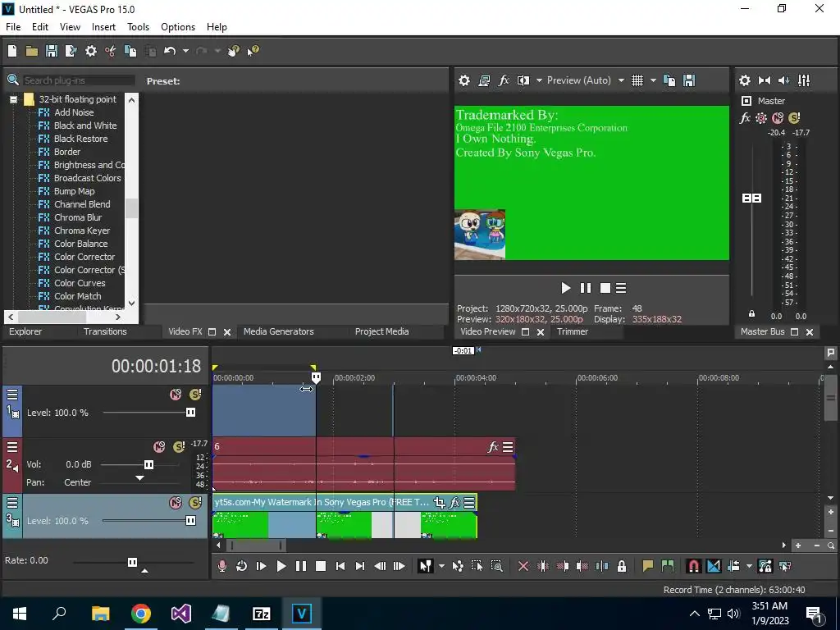
Task: Save preview snapshot to file icon
Action: click(x=689, y=80)
